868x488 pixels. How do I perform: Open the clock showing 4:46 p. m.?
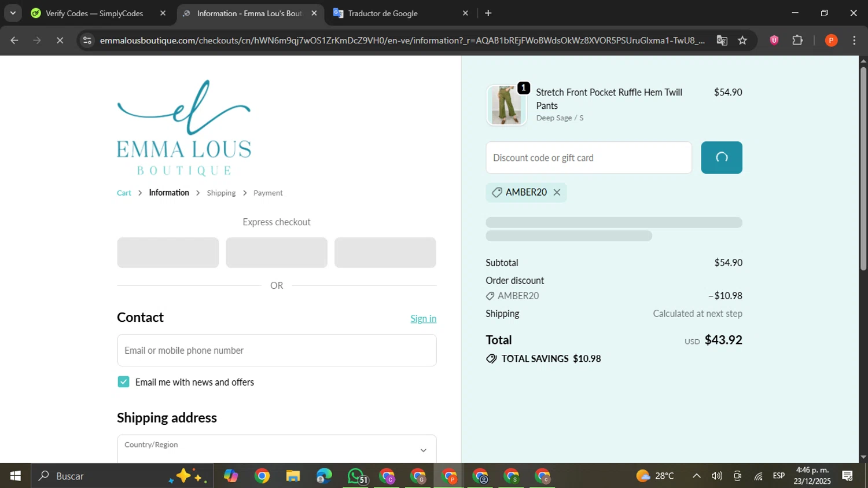[x=812, y=476]
